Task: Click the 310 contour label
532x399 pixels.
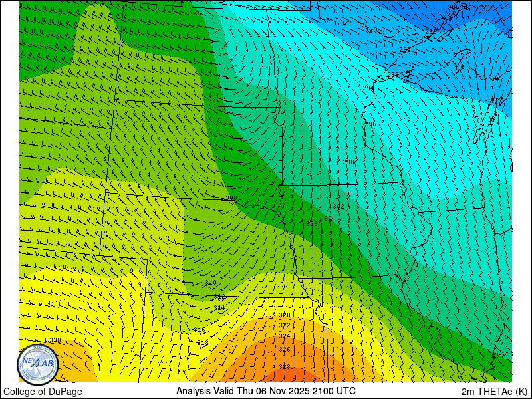Action: (211, 283)
